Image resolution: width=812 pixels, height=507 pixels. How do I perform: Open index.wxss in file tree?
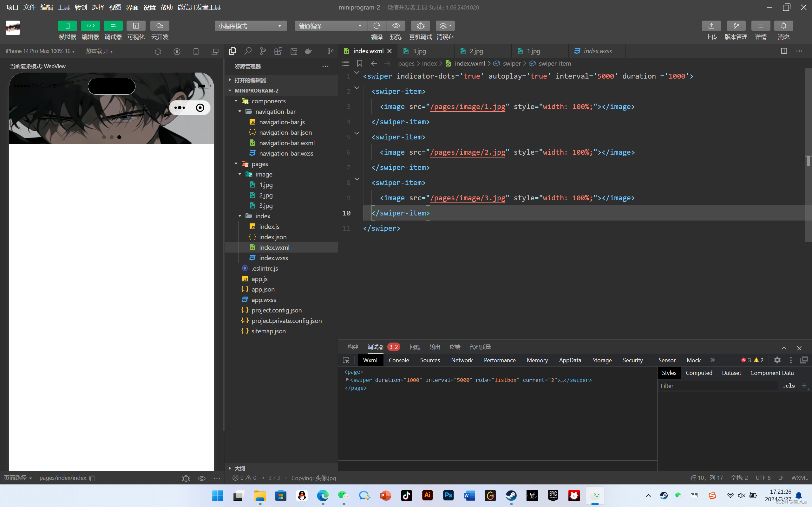pyautogui.click(x=273, y=258)
